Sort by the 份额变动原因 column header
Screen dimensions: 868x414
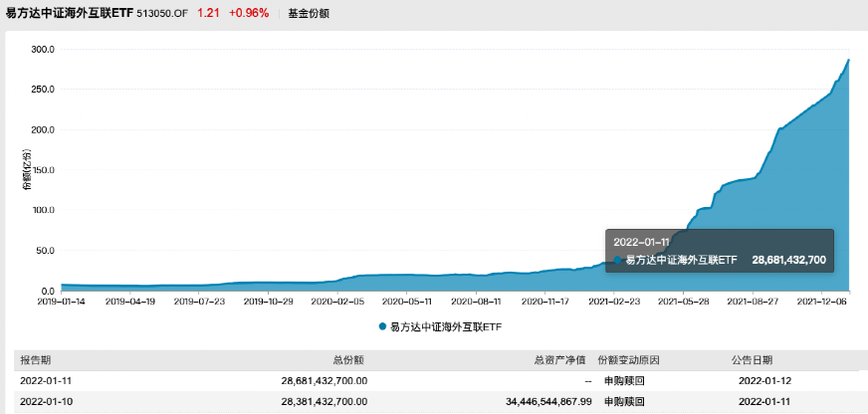click(628, 360)
